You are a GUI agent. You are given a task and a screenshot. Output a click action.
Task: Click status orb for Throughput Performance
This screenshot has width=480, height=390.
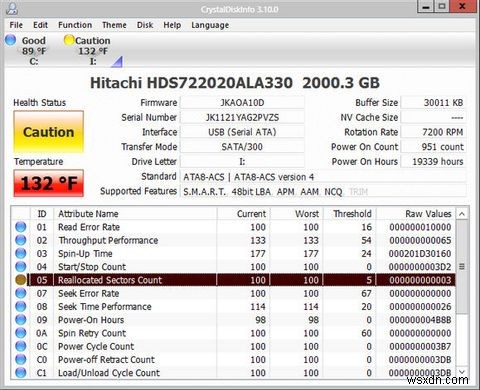(x=21, y=240)
